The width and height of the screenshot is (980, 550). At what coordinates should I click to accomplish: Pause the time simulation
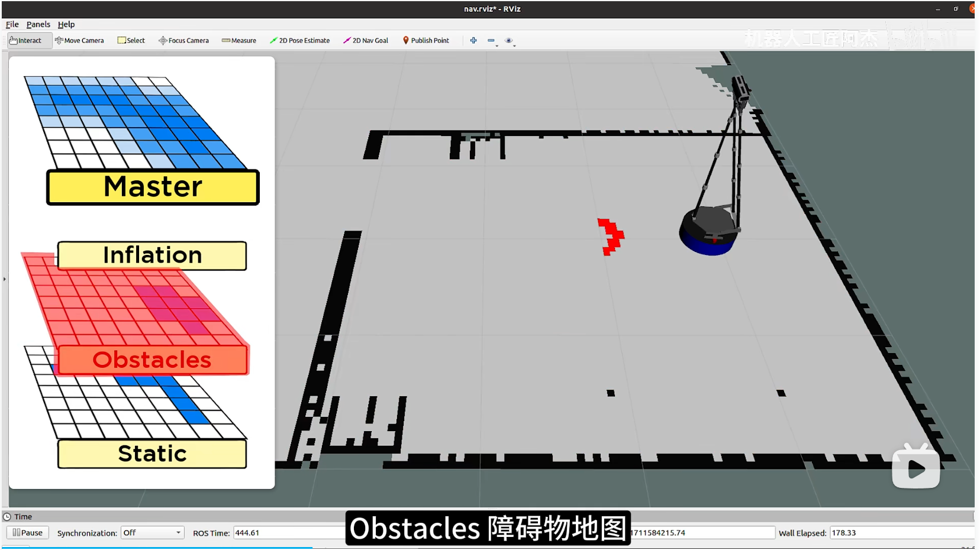point(28,533)
